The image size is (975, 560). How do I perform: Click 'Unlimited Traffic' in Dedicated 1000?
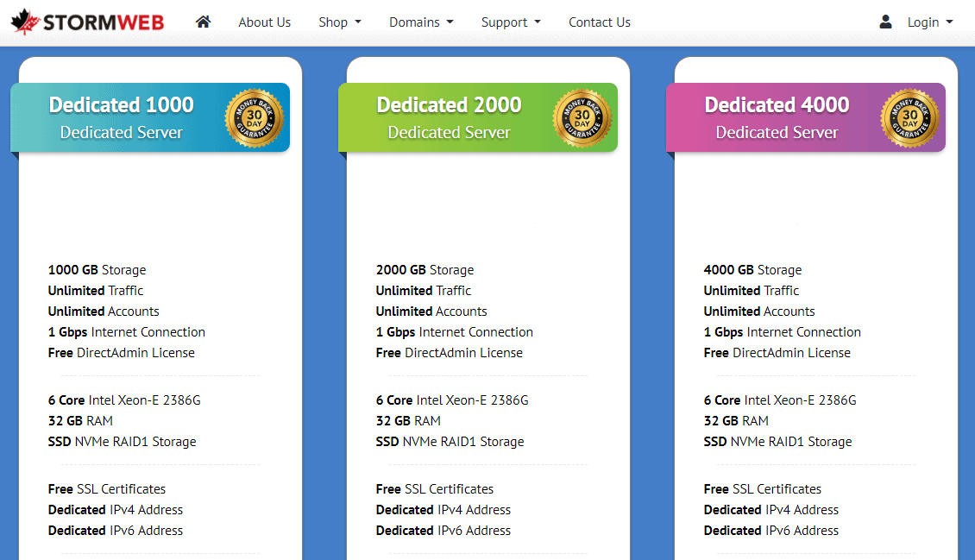pos(96,290)
